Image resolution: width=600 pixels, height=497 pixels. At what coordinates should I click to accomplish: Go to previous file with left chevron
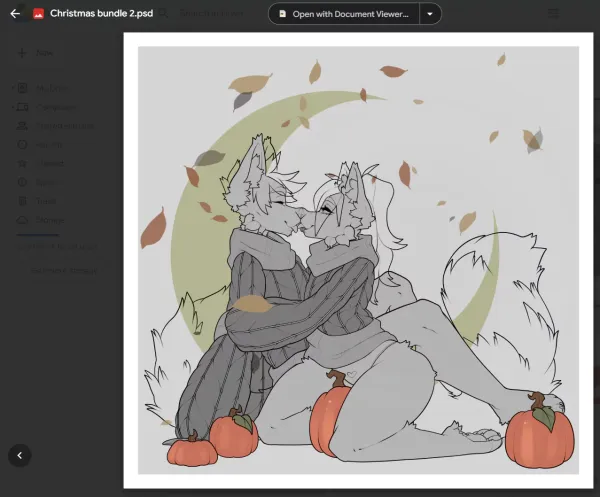click(19, 455)
